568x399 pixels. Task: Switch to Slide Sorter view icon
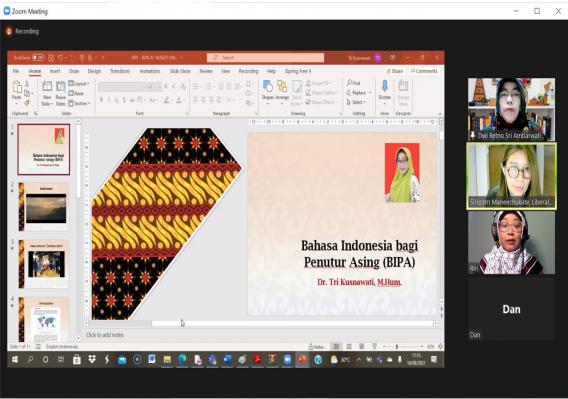tap(349, 347)
